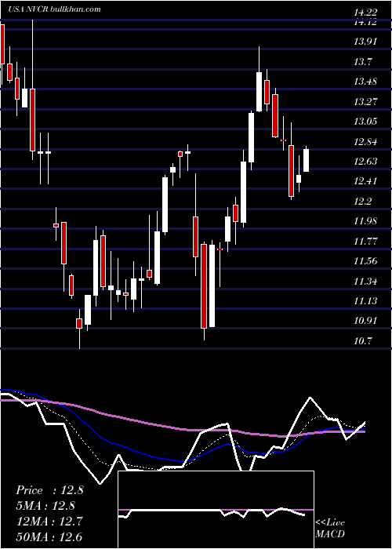Click the 'Price : 12.8' readout
Image resolution: width=392 pixels, height=549 pixels.
click(x=49, y=490)
